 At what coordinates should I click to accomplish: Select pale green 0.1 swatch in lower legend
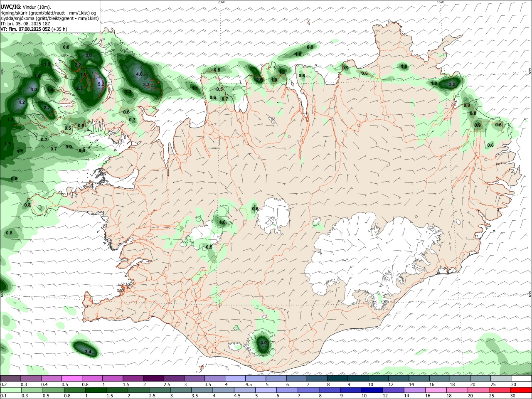(x=11, y=390)
